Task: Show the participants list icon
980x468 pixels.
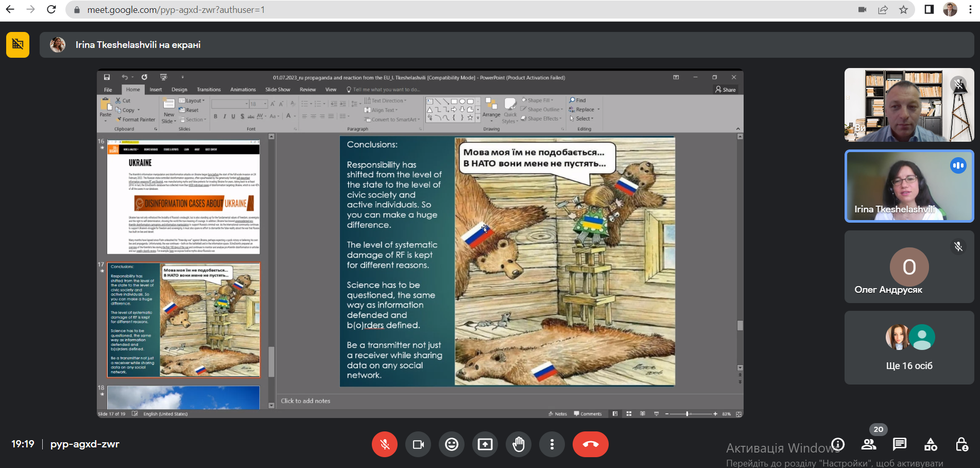Action: (869, 444)
